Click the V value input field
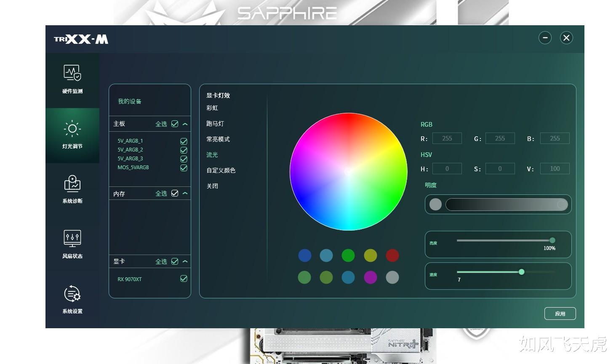 [x=555, y=169]
